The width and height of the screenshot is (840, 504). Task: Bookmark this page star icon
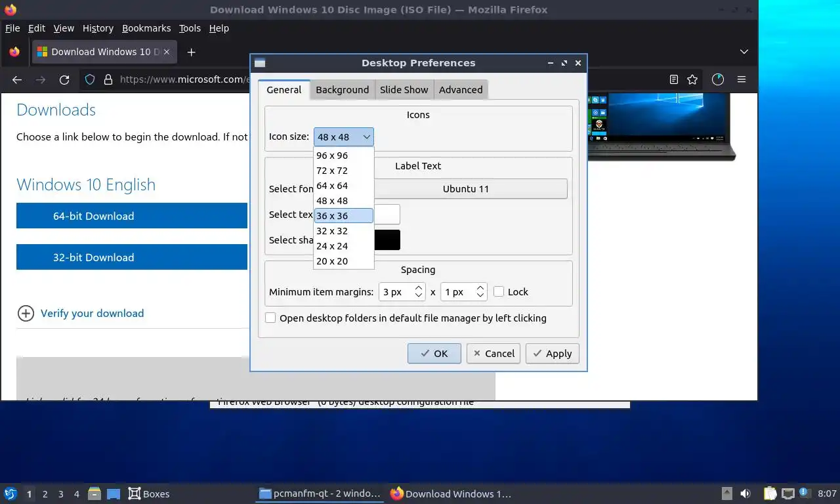click(692, 79)
